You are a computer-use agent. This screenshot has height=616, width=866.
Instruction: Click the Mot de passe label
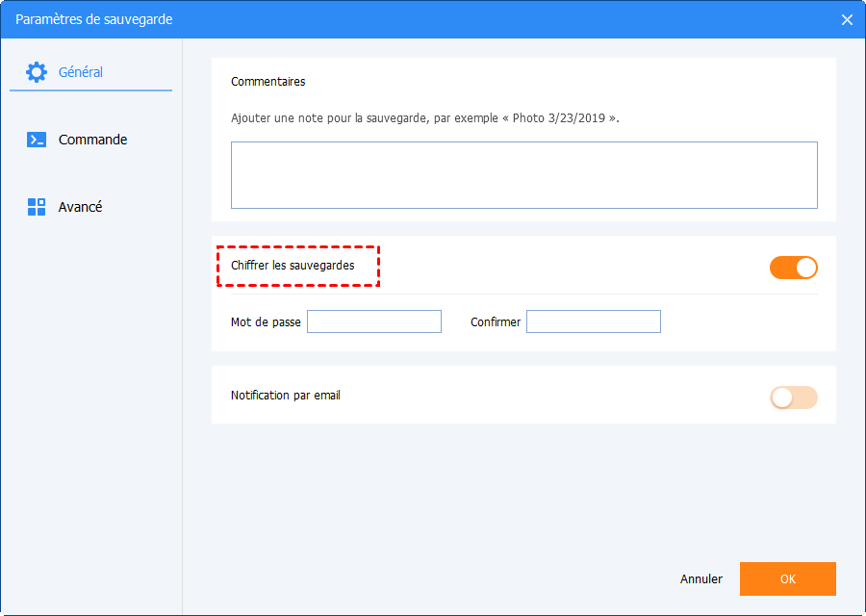266,322
